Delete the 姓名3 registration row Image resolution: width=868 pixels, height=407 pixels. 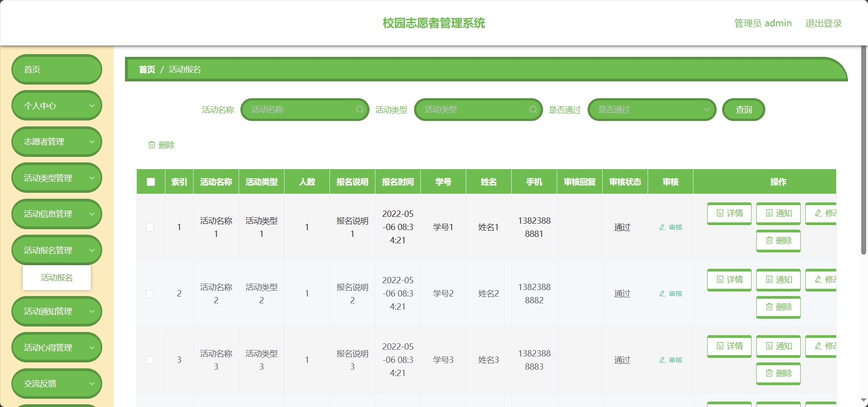pos(778,373)
